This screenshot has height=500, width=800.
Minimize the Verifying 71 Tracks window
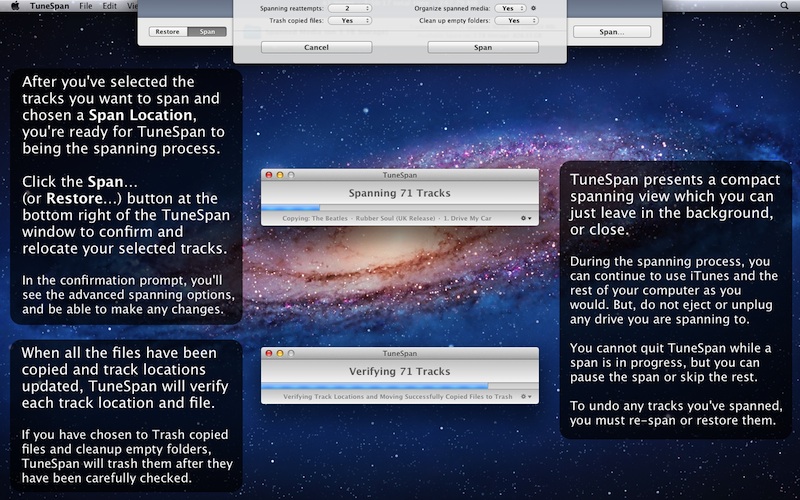pyautogui.click(x=279, y=353)
